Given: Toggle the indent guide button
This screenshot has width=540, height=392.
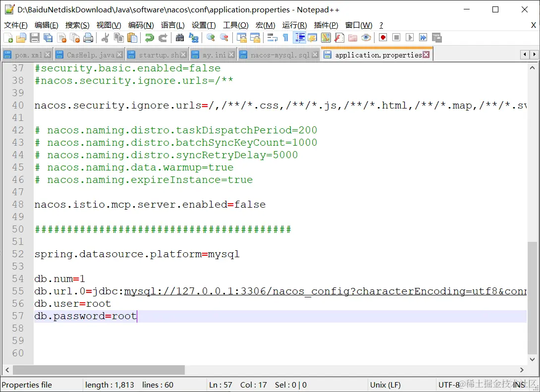Looking at the screenshot, I should [299, 38].
